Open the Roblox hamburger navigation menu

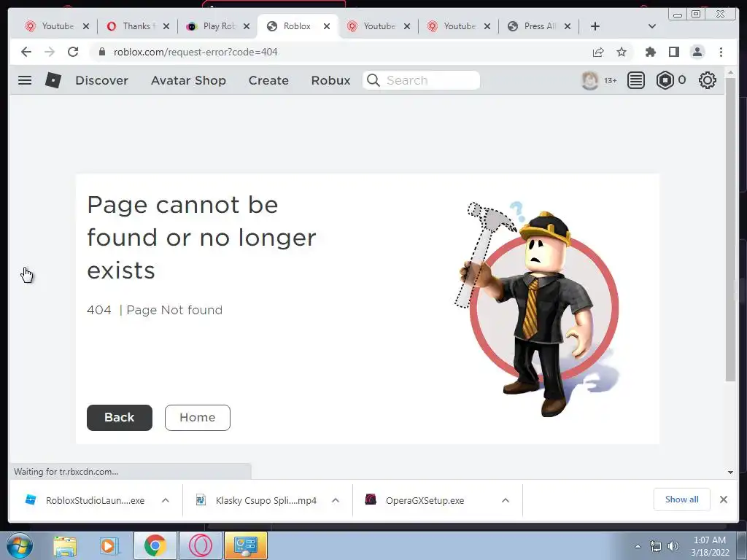coord(25,80)
